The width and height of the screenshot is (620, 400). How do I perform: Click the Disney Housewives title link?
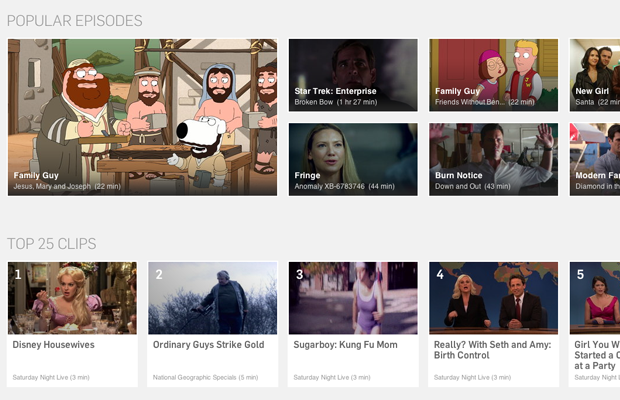53,345
